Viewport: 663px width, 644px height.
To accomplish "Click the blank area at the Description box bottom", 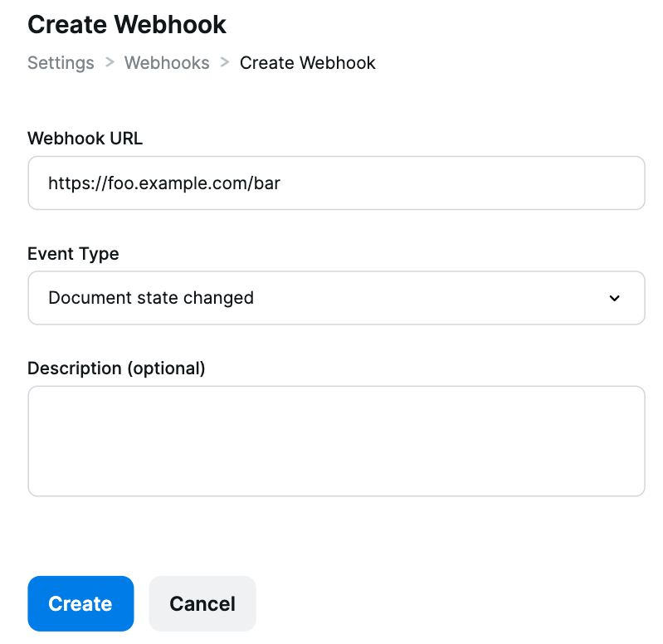I will pyautogui.click(x=336, y=482).
